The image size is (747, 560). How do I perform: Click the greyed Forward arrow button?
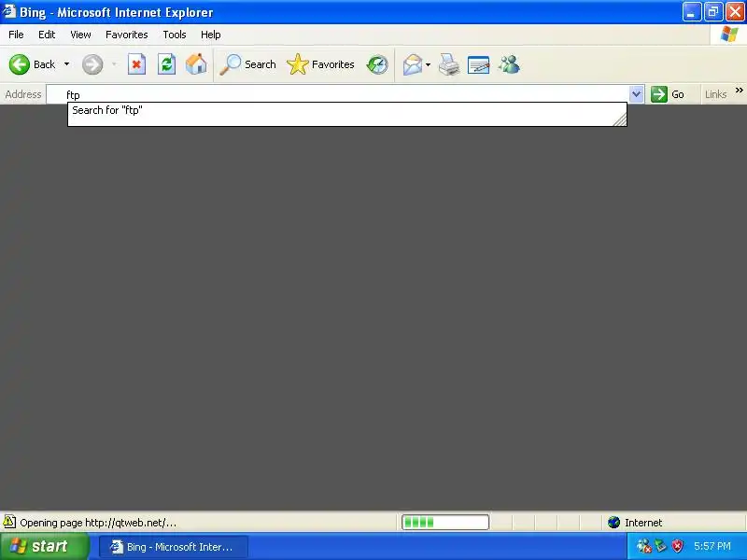tap(92, 64)
